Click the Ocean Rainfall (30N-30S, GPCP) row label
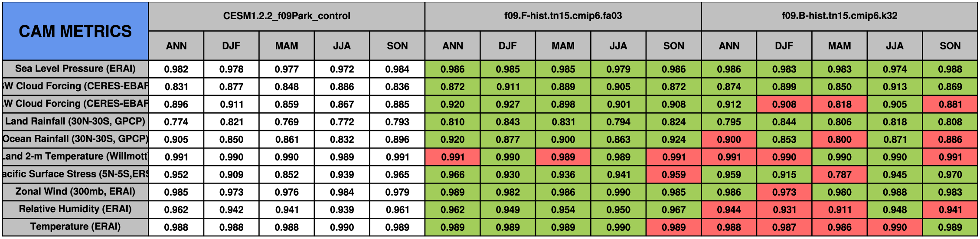Screen dimensions: 980x239 pos(75,139)
